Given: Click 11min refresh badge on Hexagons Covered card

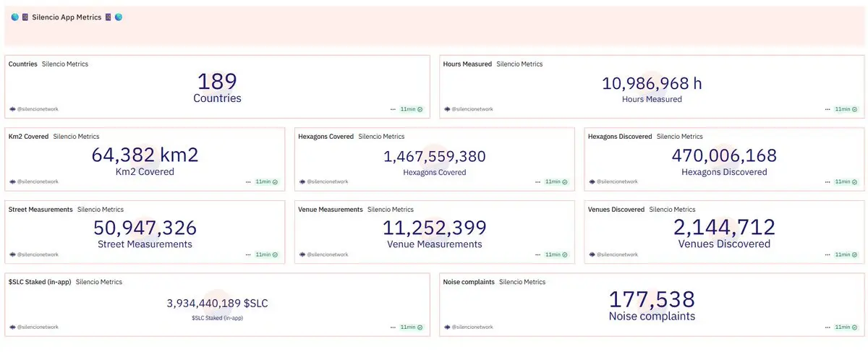Looking at the screenshot, I should coord(556,182).
